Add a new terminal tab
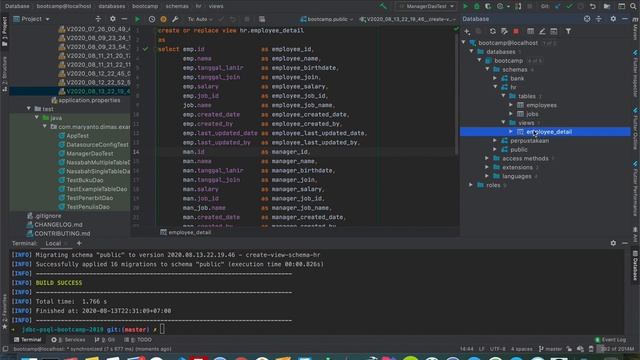The height and width of the screenshot is (360, 640). tap(79, 243)
